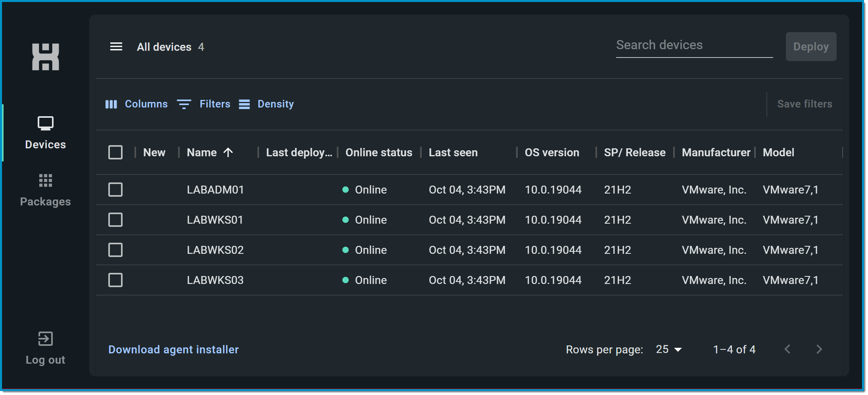868x395 pixels.
Task: Click the Search devices field
Action: (694, 45)
